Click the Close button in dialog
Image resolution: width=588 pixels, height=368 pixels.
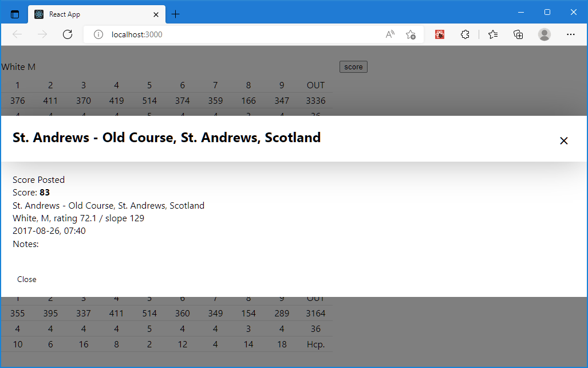[x=27, y=279]
